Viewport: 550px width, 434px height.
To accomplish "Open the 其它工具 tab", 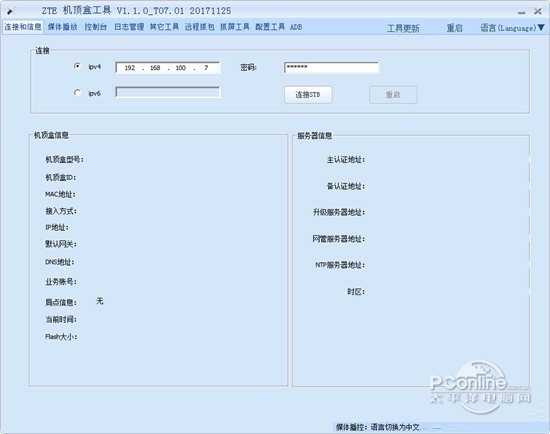I will tap(164, 27).
